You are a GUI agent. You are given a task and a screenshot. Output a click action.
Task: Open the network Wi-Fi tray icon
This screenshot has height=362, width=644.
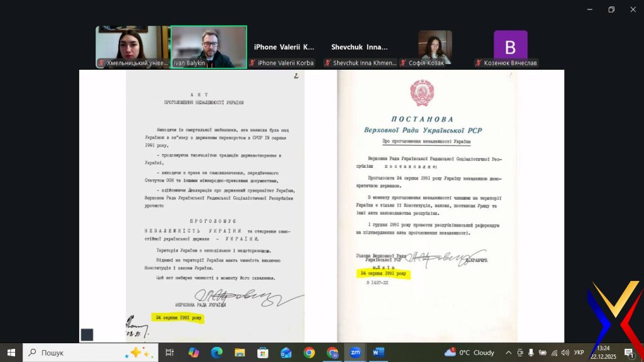[x=553, y=353]
